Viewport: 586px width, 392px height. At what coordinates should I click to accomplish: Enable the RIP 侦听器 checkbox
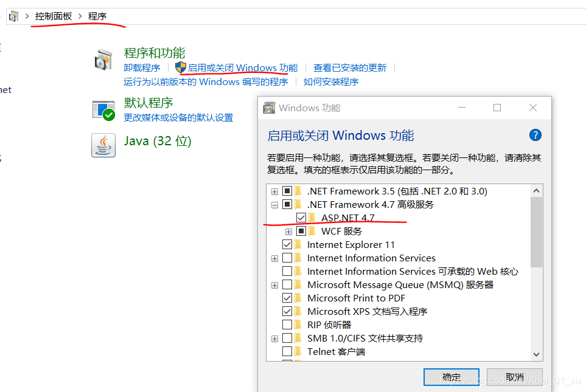(x=287, y=325)
